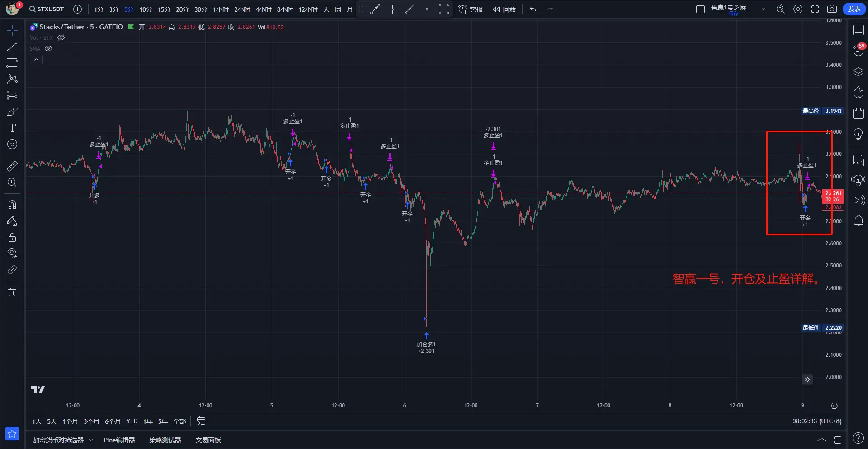Screen dimensions: 868x449
Task: Open the emoji icons tool
Action: [12, 144]
